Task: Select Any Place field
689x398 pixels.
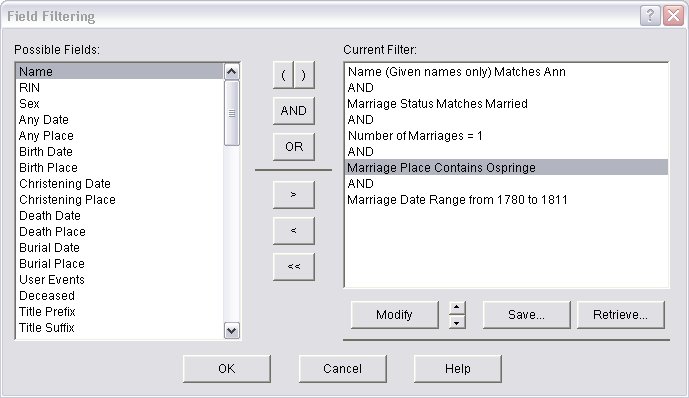Action: [119, 136]
